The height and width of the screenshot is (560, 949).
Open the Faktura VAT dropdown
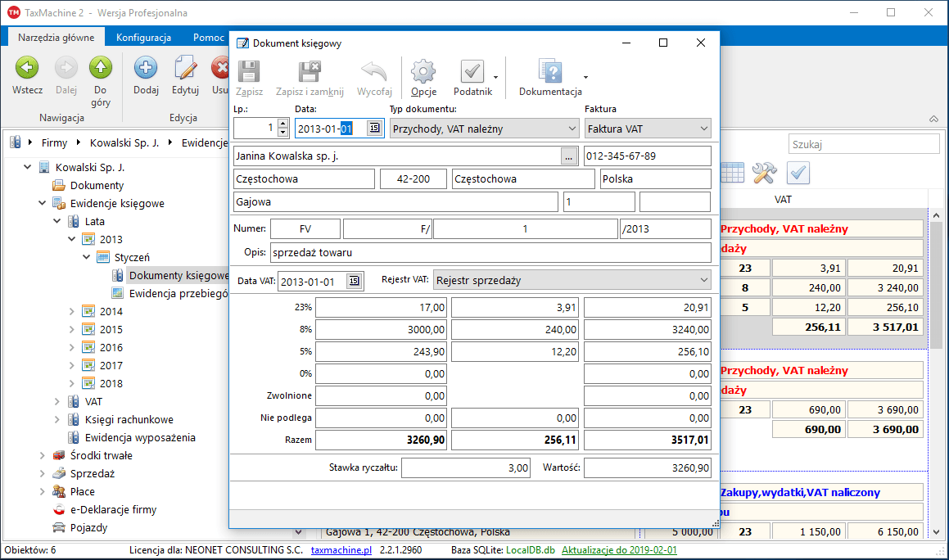[x=703, y=129]
